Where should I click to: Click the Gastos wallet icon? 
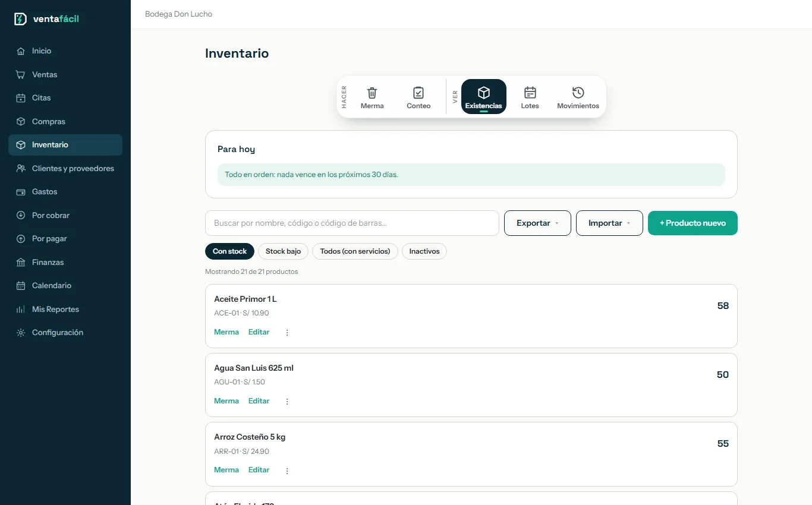(x=21, y=192)
